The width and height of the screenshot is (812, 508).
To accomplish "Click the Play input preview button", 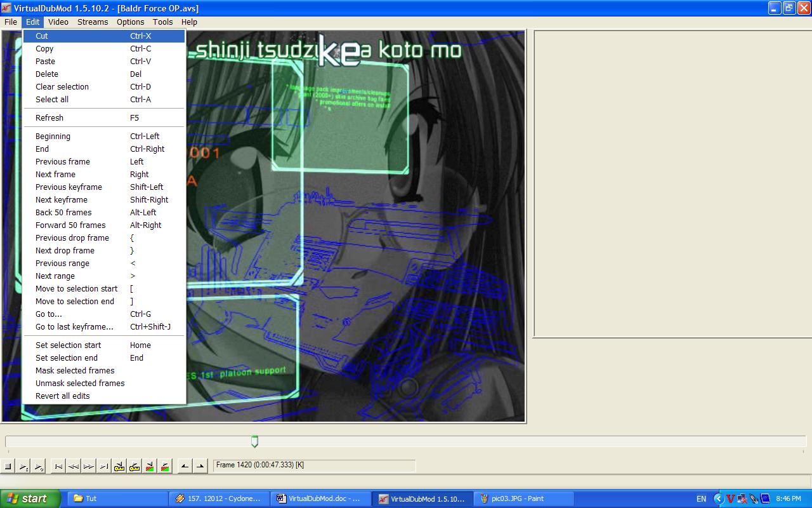I will [23, 467].
